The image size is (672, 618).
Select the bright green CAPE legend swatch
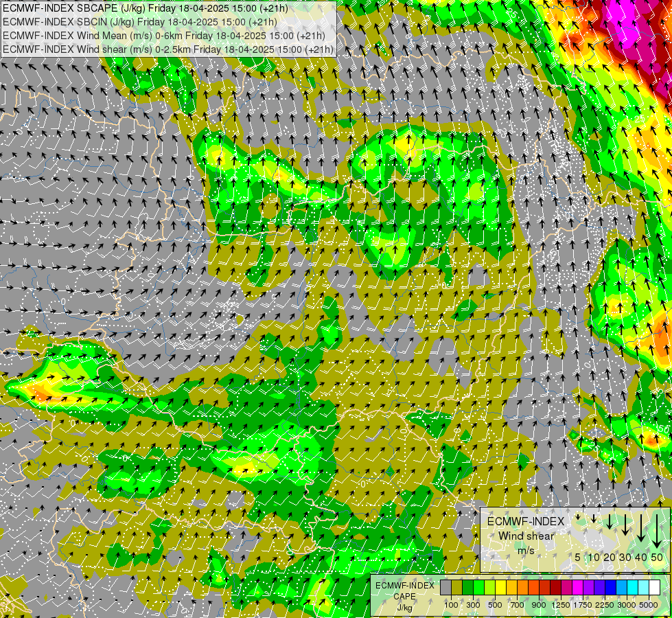coord(478,587)
